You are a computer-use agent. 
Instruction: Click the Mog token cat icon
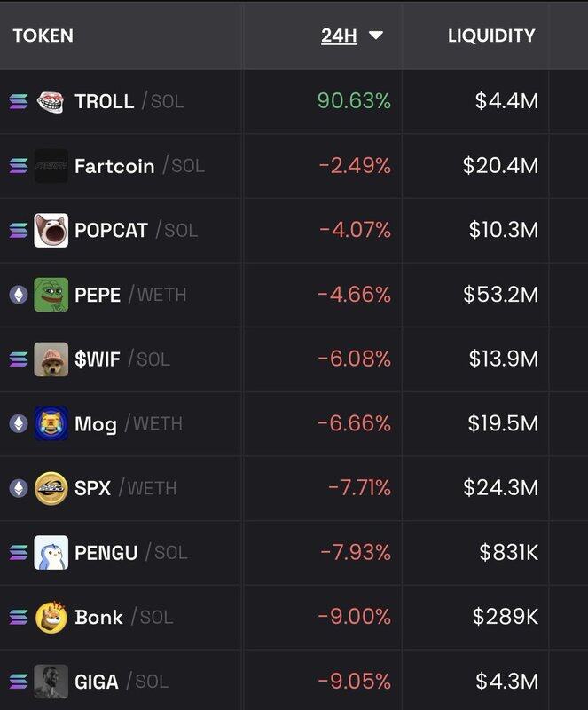point(51,423)
